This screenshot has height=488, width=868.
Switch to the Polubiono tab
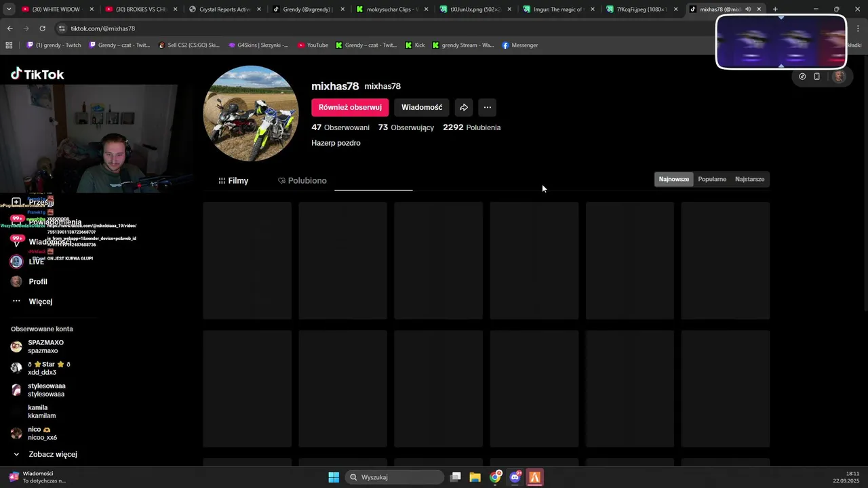(302, 181)
